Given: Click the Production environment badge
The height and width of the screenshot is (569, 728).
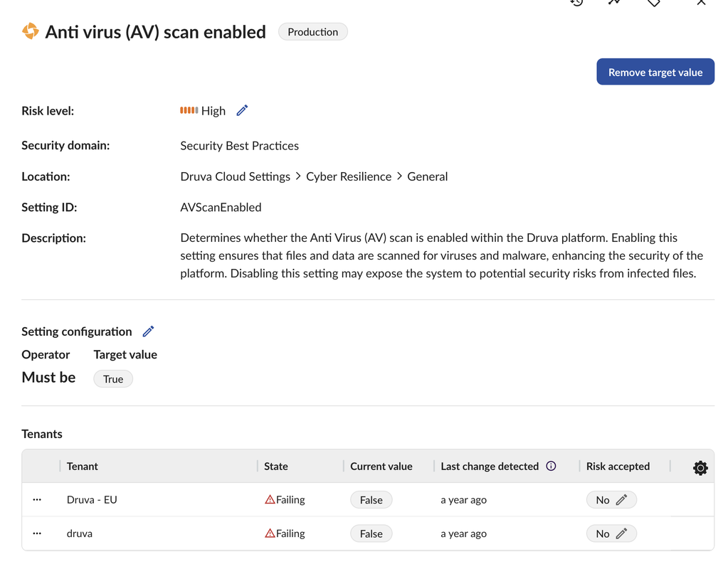Looking at the screenshot, I should click(313, 31).
